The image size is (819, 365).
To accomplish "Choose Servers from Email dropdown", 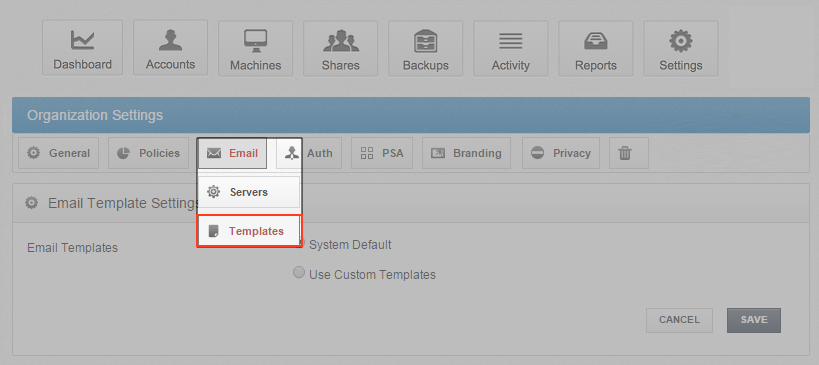I will tap(249, 192).
